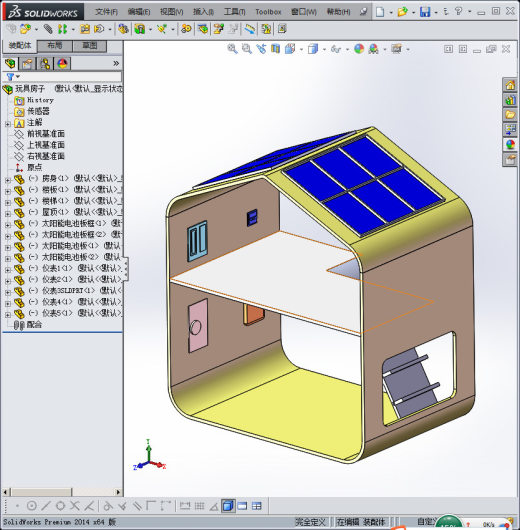Expand the 房身<1> component node
Viewport: 520px width, 530px height.
(x=7, y=180)
